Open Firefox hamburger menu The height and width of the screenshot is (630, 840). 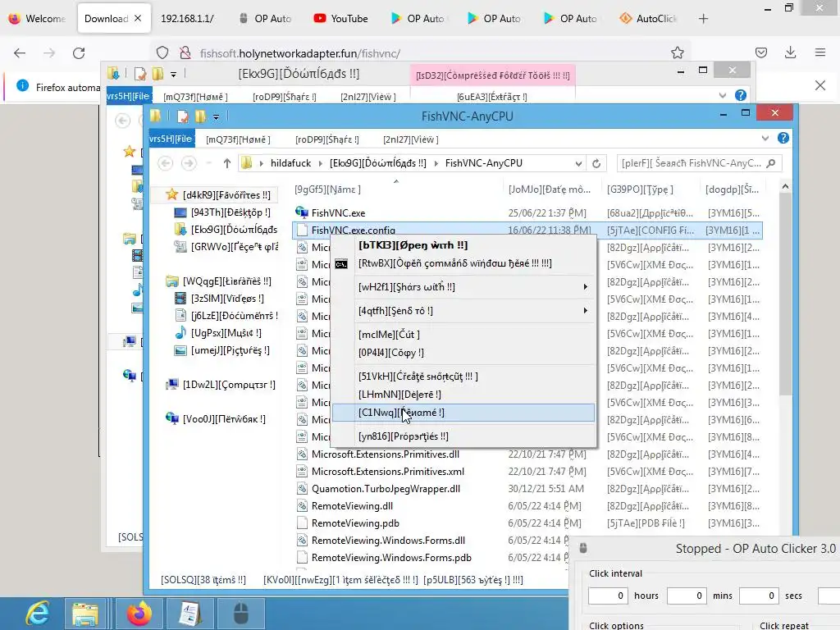820,52
